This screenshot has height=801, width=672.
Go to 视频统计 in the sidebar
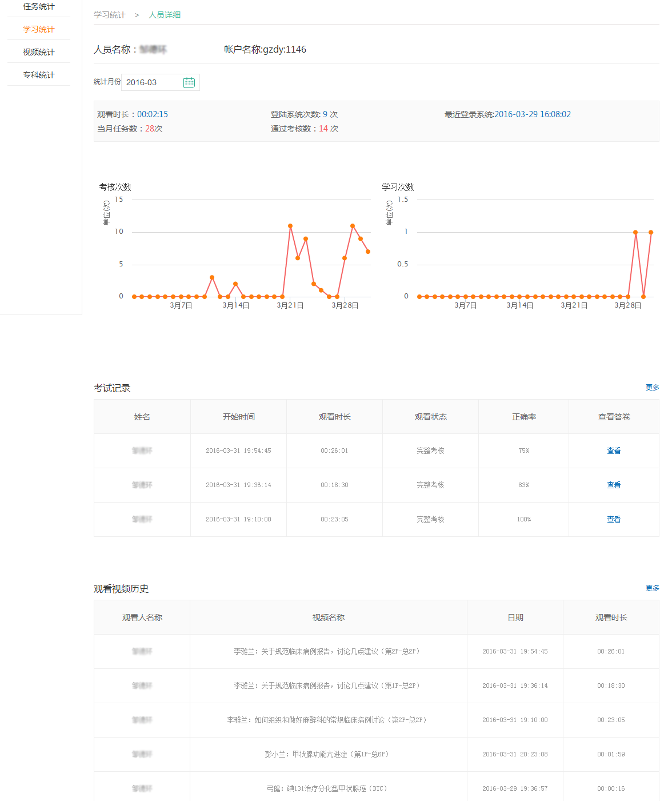[39, 52]
